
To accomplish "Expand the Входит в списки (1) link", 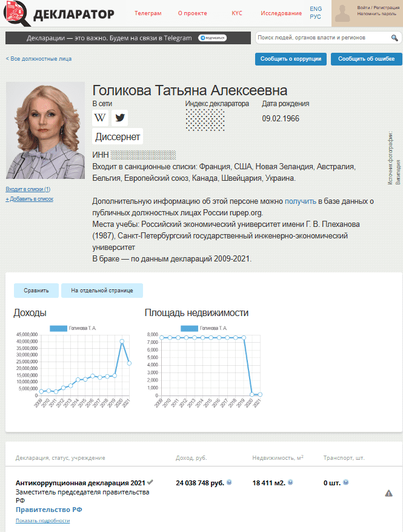I will tap(28, 189).
